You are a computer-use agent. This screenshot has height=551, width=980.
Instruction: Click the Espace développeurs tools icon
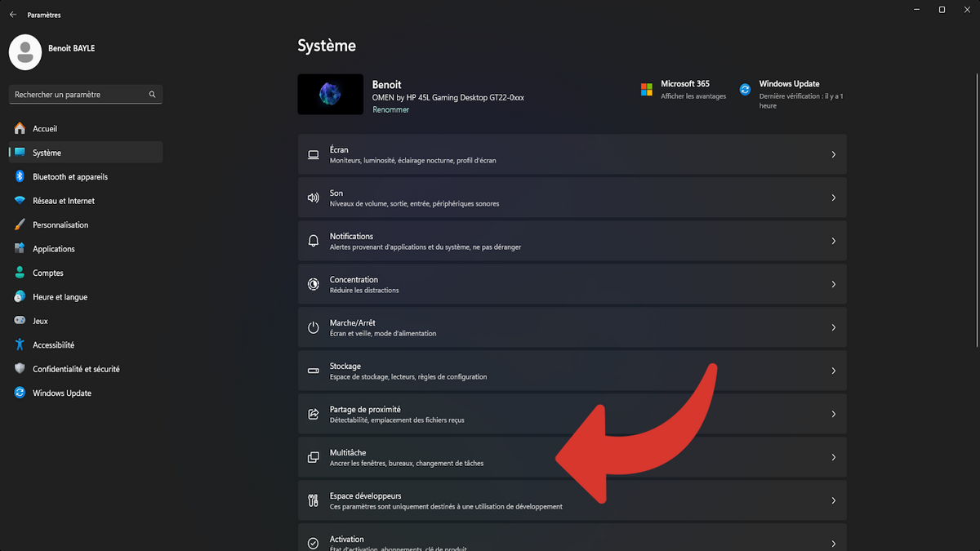click(313, 501)
